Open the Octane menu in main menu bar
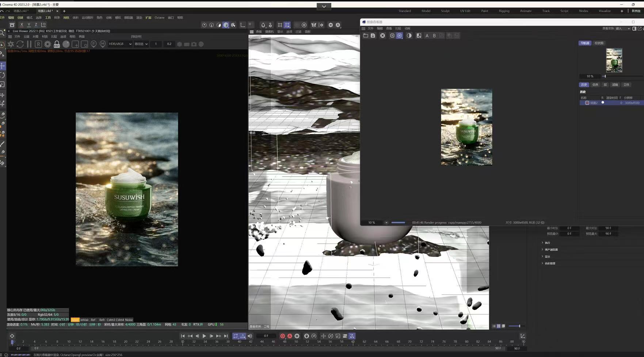The width and height of the screenshot is (644, 357). coord(159,18)
